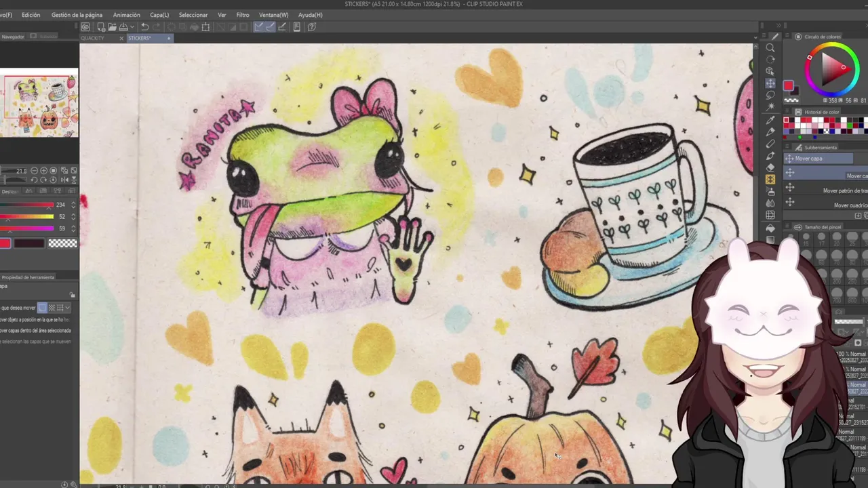Click the Open file folder icon
The image size is (868, 488).
pyautogui.click(x=112, y=27)
